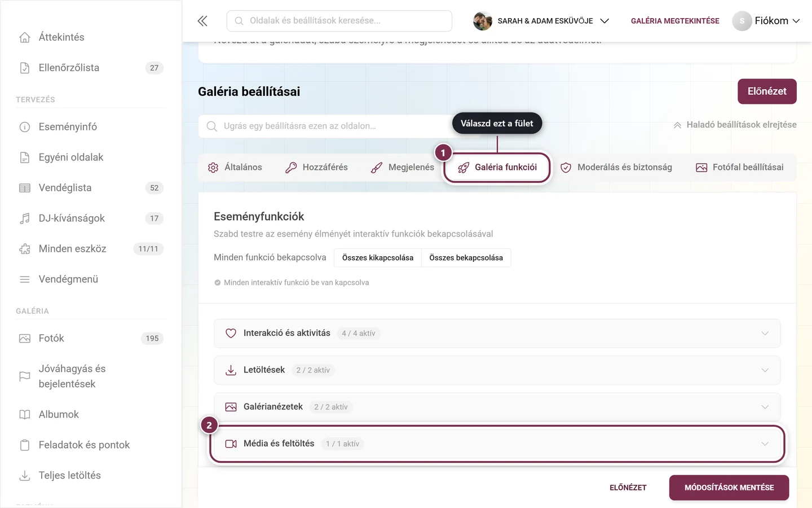Open the Fotófal beállításai tab
The image size is (812, 508).
pyautogui.click(x=740, y=168)
